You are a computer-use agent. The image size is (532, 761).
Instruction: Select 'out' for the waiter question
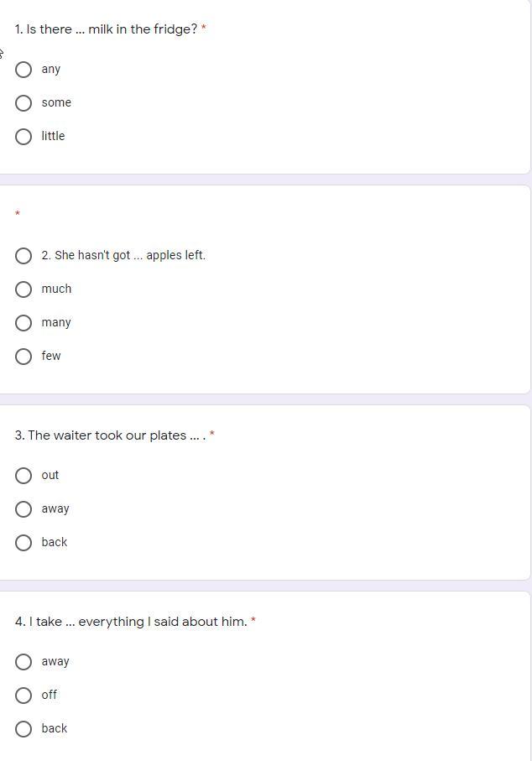23,476
